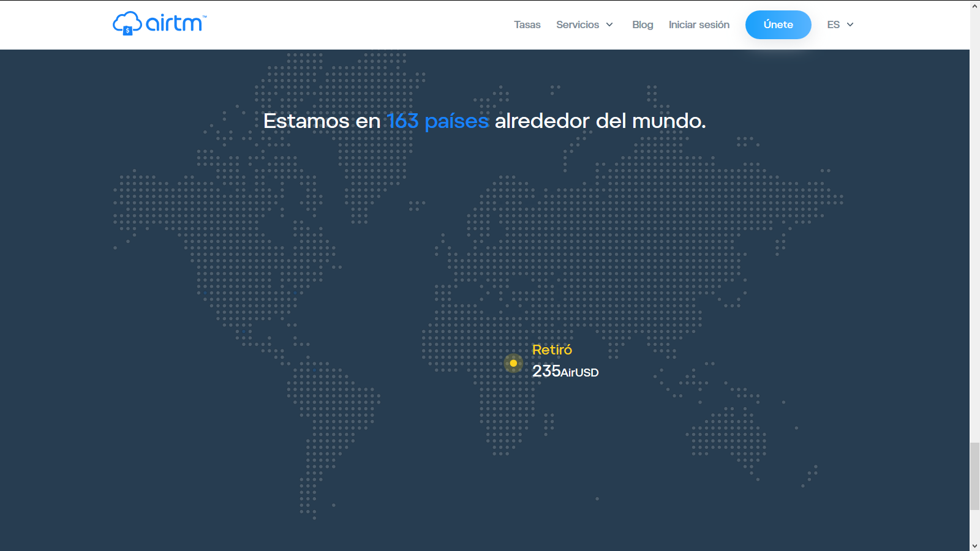Click the Airtm cloud logo

159,23
